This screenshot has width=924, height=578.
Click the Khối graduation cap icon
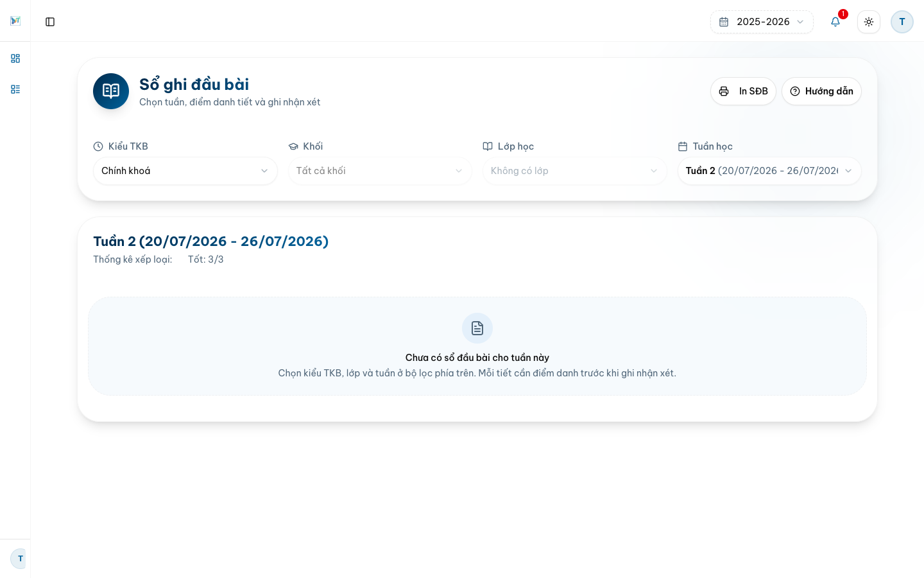point(293,146)
